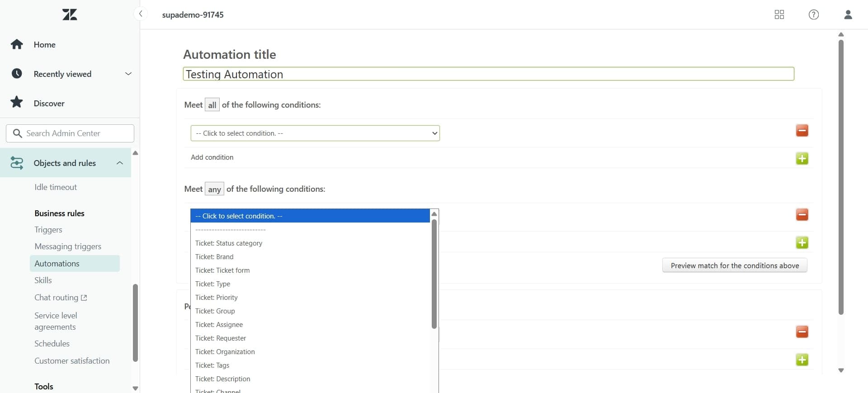The width and height of the screenshot is (868, 393).
Task: Click the Automation title input field
Action: point(488,74)
